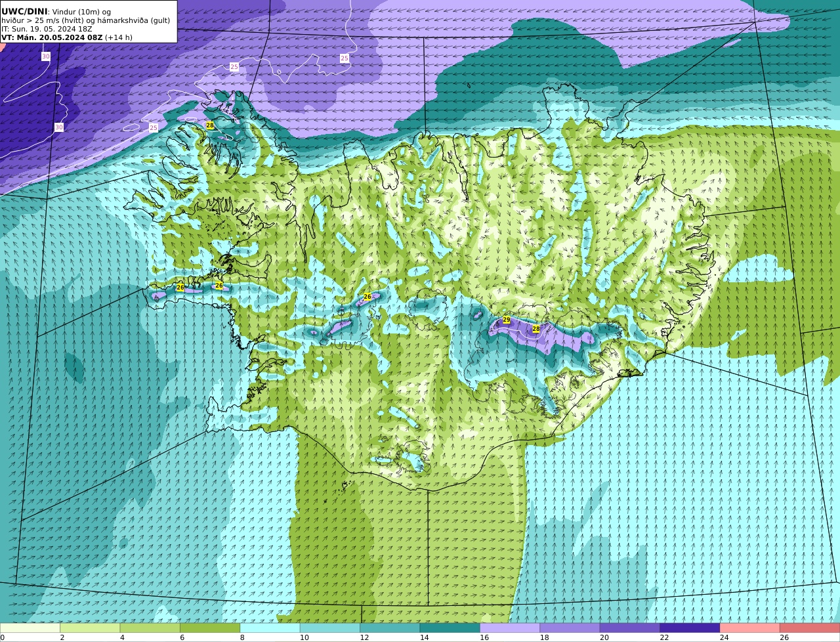Image resolution: width=840 pixels, height=642 pixels.
Task: Select the dark indigo 22–24 m/s legend swatch
Action: 690,628
